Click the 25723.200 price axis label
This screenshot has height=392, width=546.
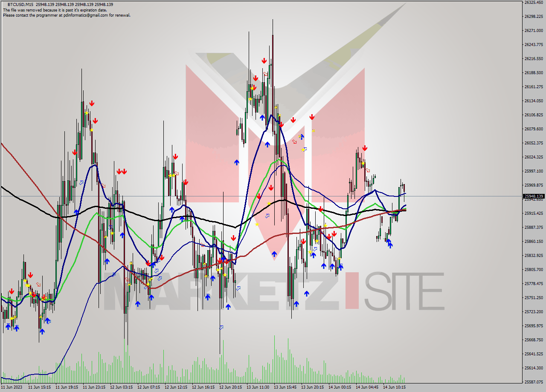pos(534,312)
